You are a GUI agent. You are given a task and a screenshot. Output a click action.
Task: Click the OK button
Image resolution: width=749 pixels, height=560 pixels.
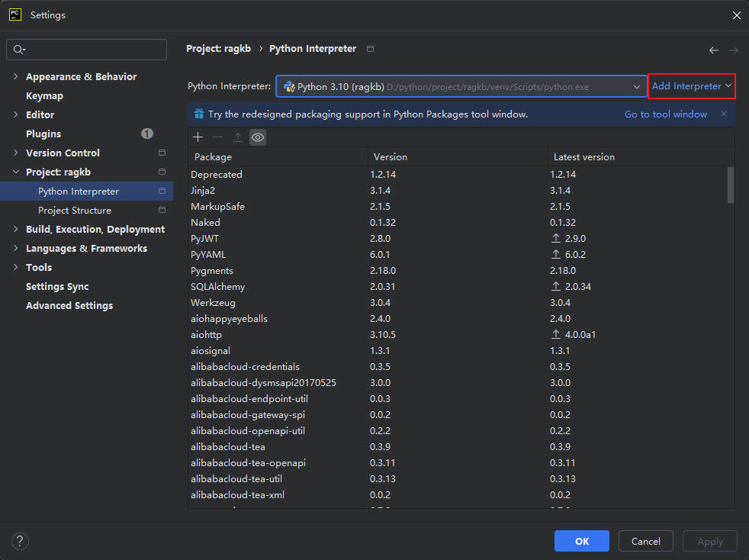click(581, 541)
